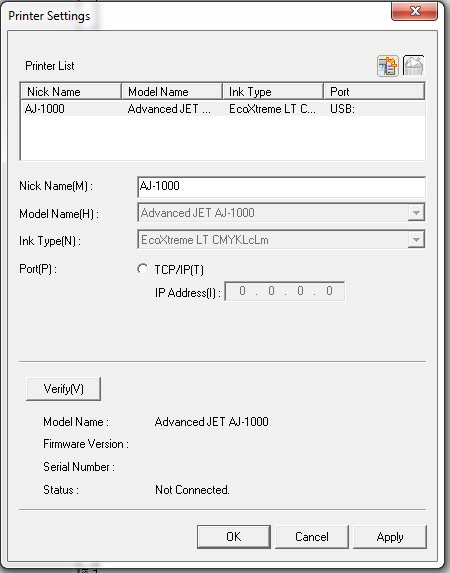Screen dimensions: 450x573
Task: Click the Port column header
Action: click(374, 91)
